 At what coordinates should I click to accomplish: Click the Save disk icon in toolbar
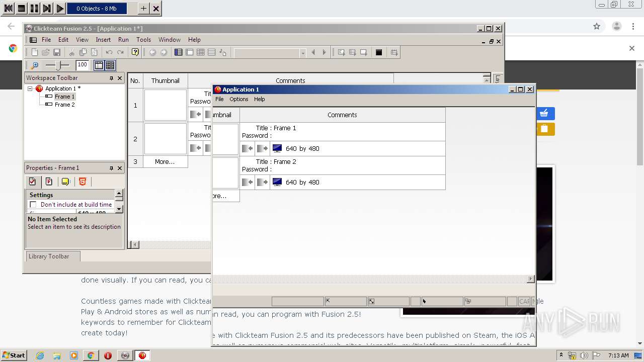pyautogui.click(x=57, y=52)
